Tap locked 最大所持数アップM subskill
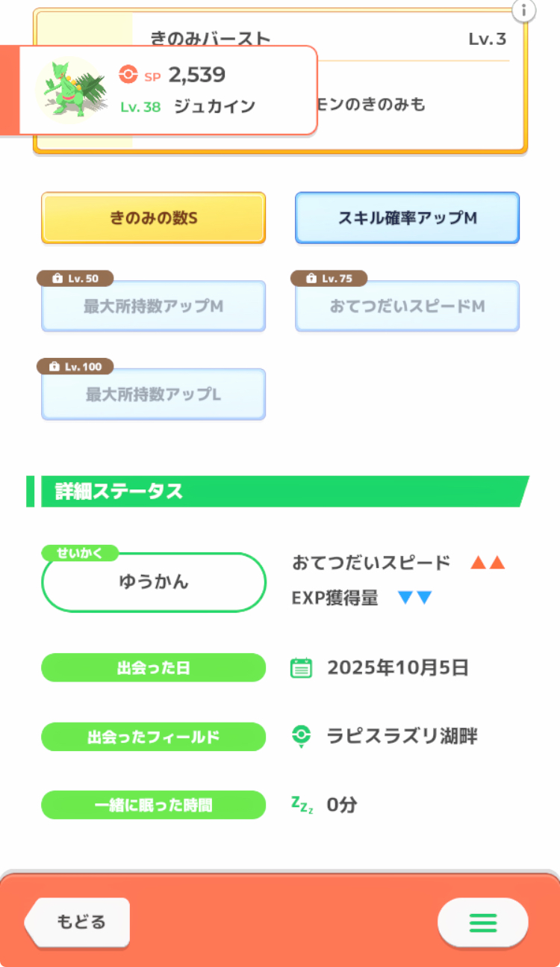 pos(153,307)
